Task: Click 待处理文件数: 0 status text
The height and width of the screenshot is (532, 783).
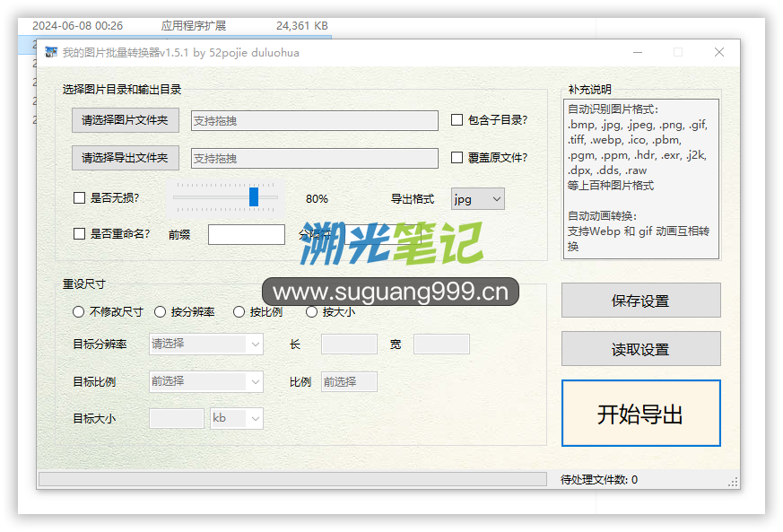Action: click(599, 480)
